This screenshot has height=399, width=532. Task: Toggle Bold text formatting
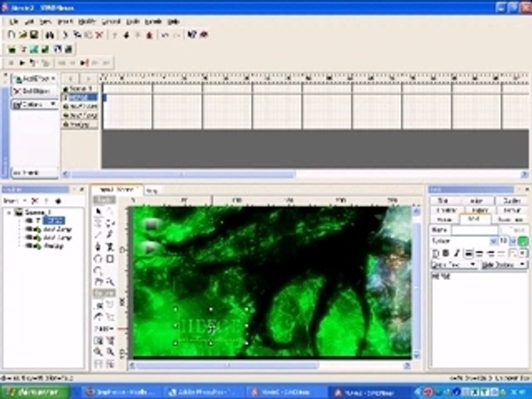pos(446,253)
